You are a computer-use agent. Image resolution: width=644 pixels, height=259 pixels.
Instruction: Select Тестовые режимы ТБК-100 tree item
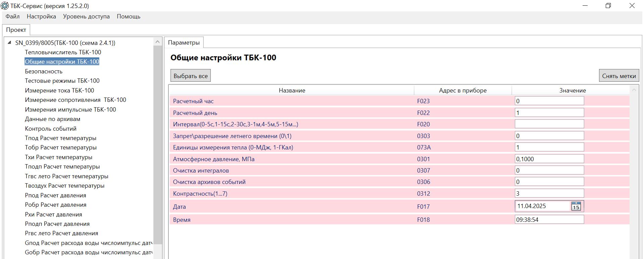coord(62,81)
